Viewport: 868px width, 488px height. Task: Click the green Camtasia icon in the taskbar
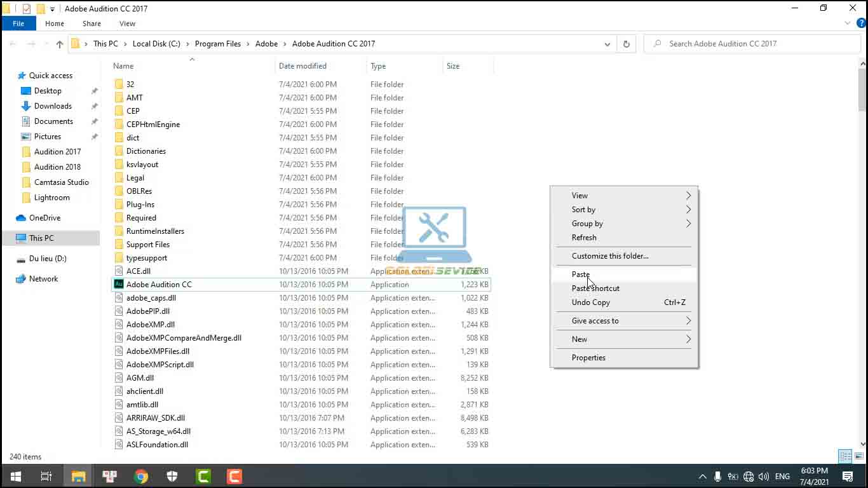point(203,477)
